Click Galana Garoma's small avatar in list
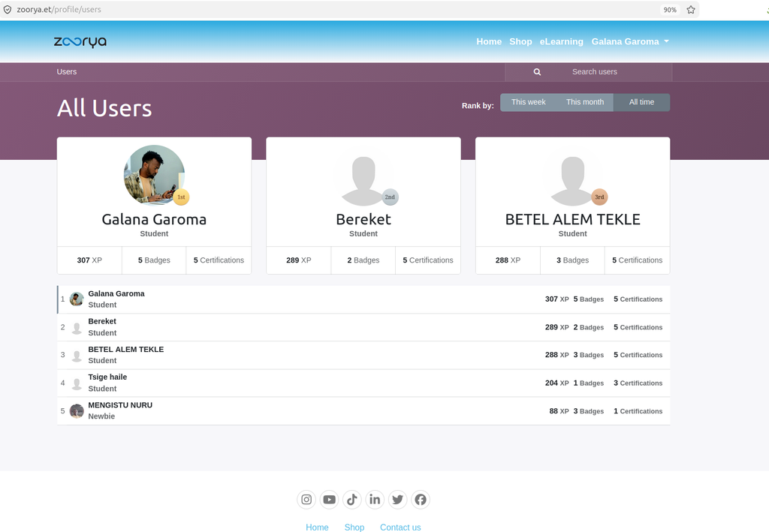This screenshot has height=532, width=769. coord(77,299)
